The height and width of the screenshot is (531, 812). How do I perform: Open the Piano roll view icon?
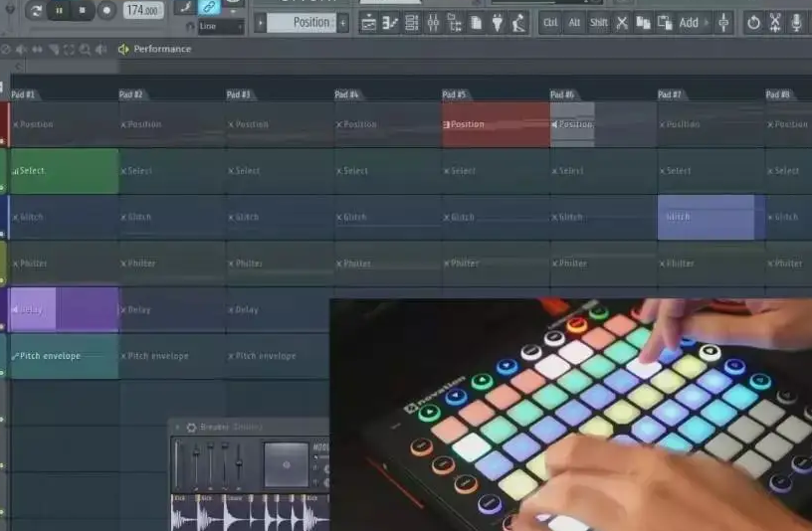390,23
